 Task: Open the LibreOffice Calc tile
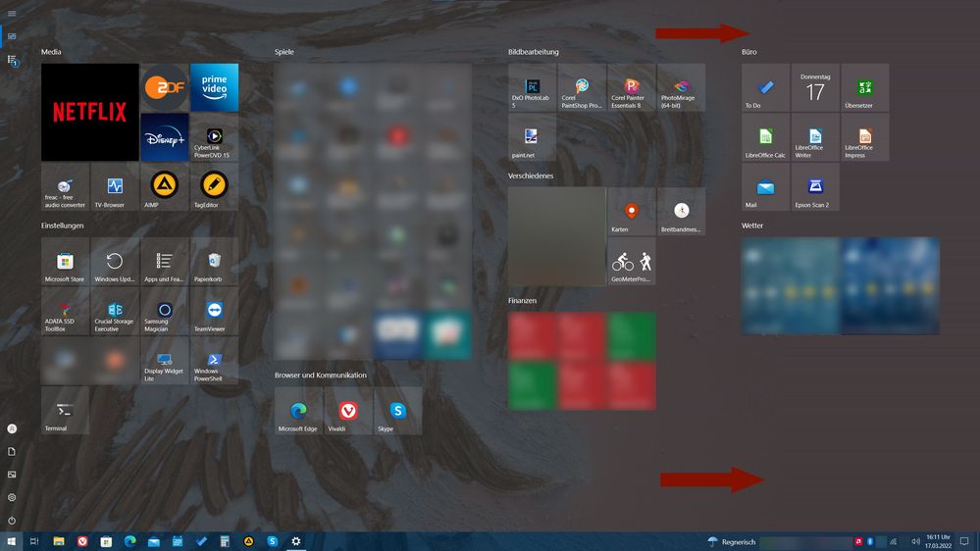[765, 137]
